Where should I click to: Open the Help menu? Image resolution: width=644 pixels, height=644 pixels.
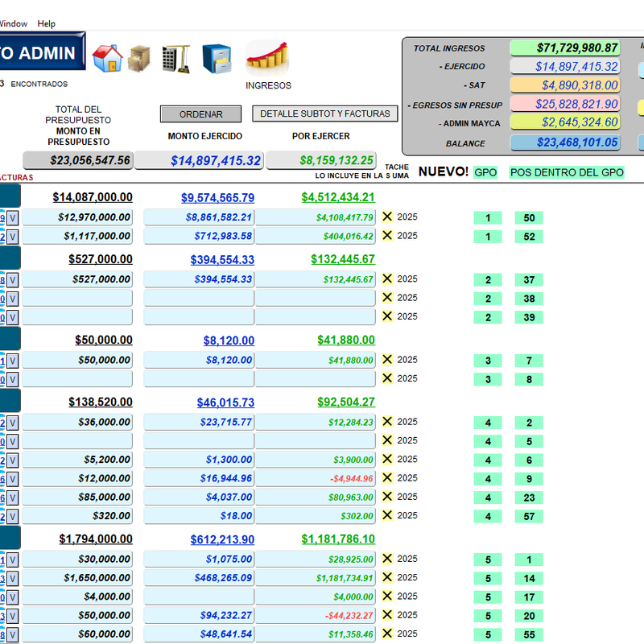coord(47,24)
